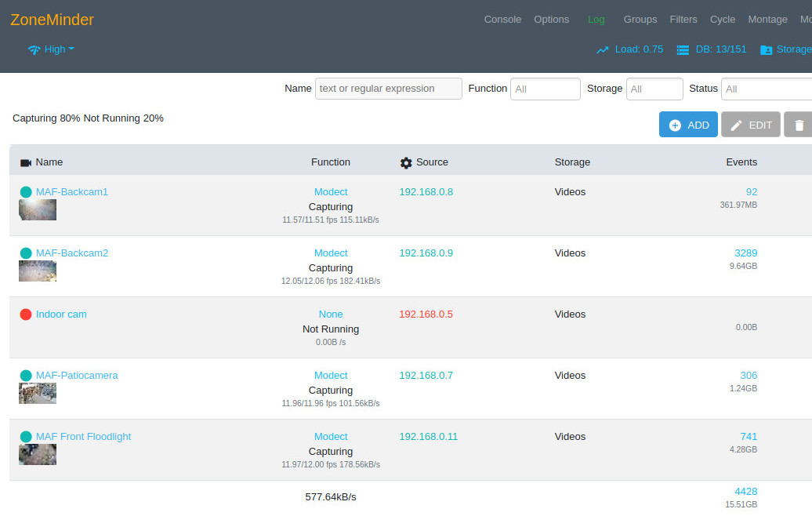Image resolution: width=812 pixels, height=527 pixels.
Task: Click the MAF Front Floodlight preview thumbnail
Action: click(38, 454)
